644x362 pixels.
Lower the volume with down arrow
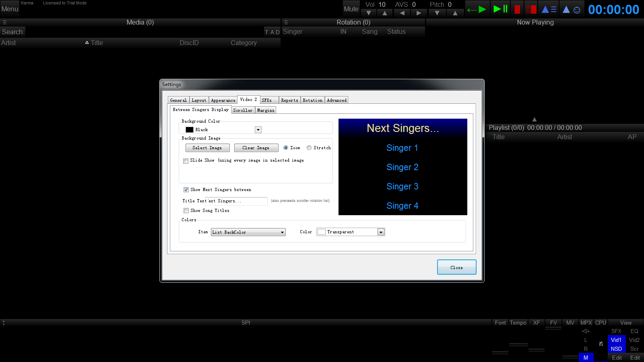point(369,13)
